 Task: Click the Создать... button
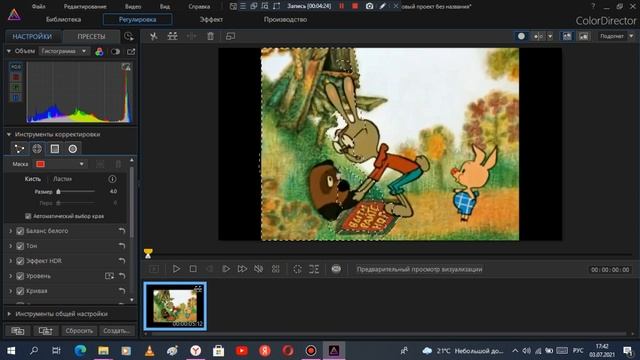116,331
